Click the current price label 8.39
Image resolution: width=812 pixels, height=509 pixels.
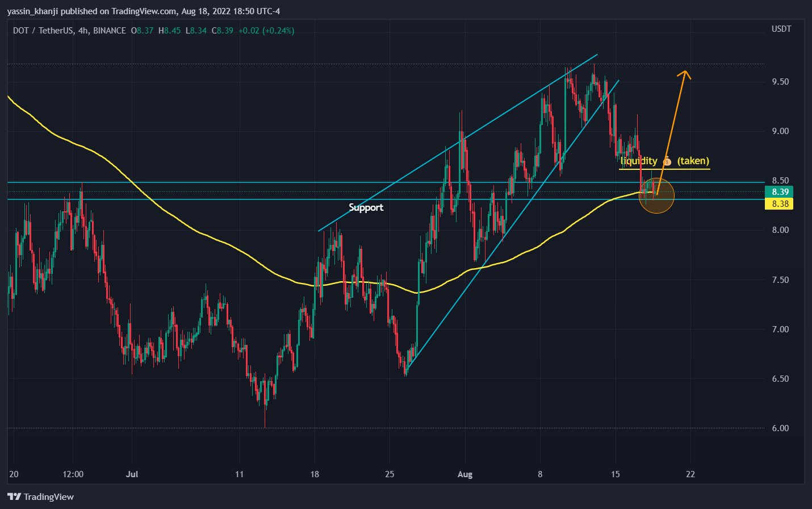780,192
